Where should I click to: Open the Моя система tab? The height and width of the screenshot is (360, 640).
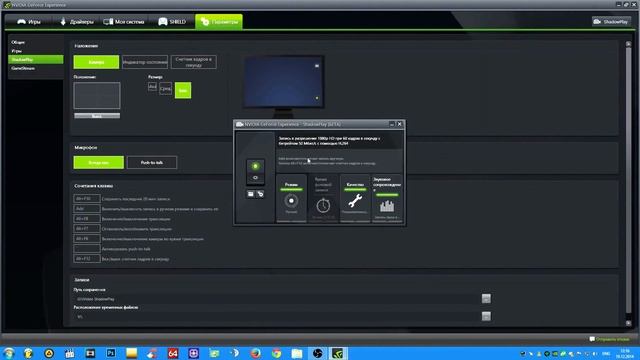tap(124, 22)
